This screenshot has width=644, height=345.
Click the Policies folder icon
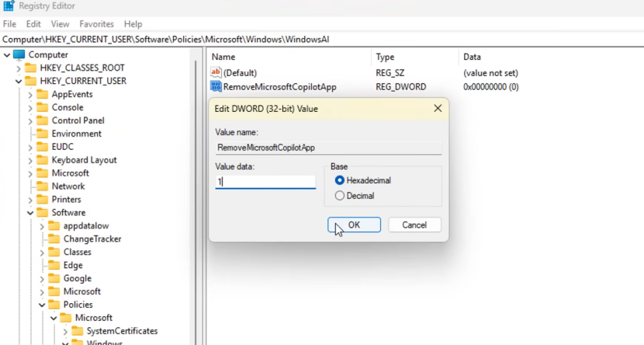(54, 305)
